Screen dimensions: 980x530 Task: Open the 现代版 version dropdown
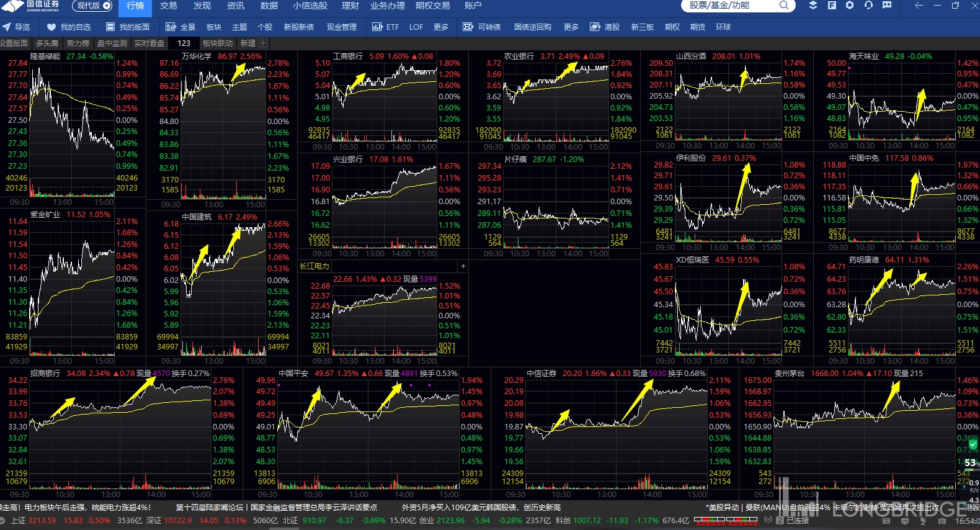coord(92,6)
